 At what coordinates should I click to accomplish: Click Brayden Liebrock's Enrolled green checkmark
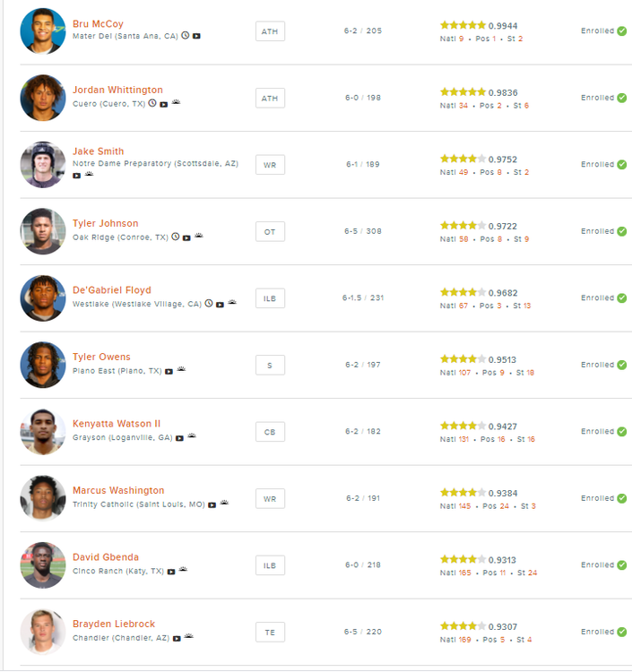pyautogui.click(x=621, y=632)
